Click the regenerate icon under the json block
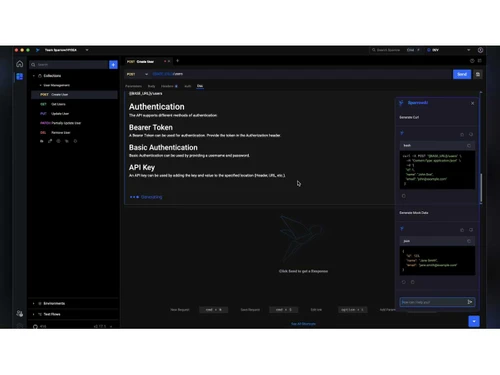This screenshot has height=375, width=500. point(404,282)
